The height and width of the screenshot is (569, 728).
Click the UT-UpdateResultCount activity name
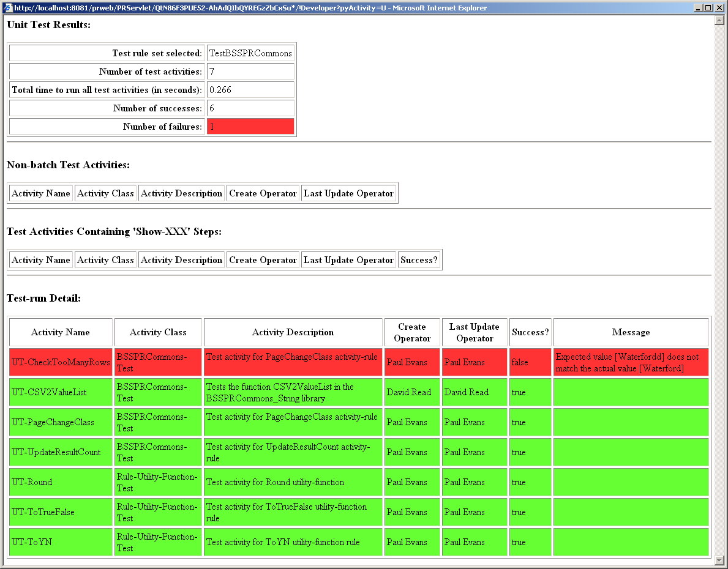pos(56,452)
